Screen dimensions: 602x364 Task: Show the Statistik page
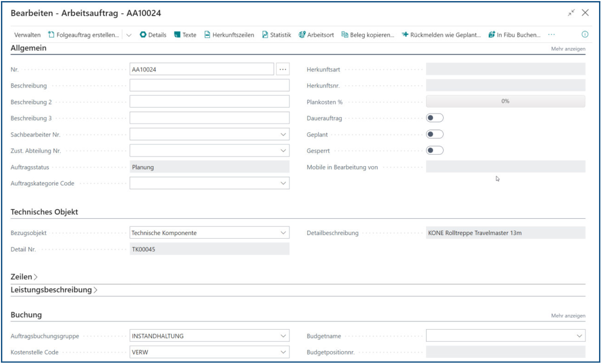tap(277, 35)
